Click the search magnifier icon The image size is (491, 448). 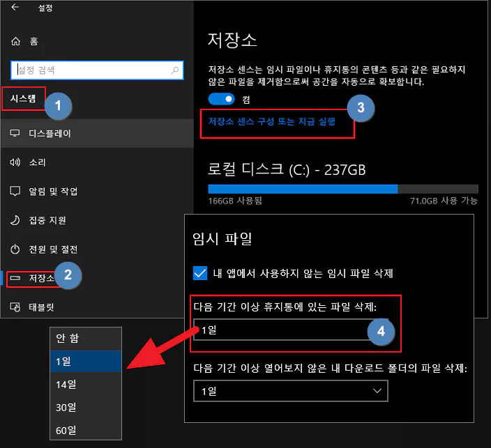[x=175, y=70]
